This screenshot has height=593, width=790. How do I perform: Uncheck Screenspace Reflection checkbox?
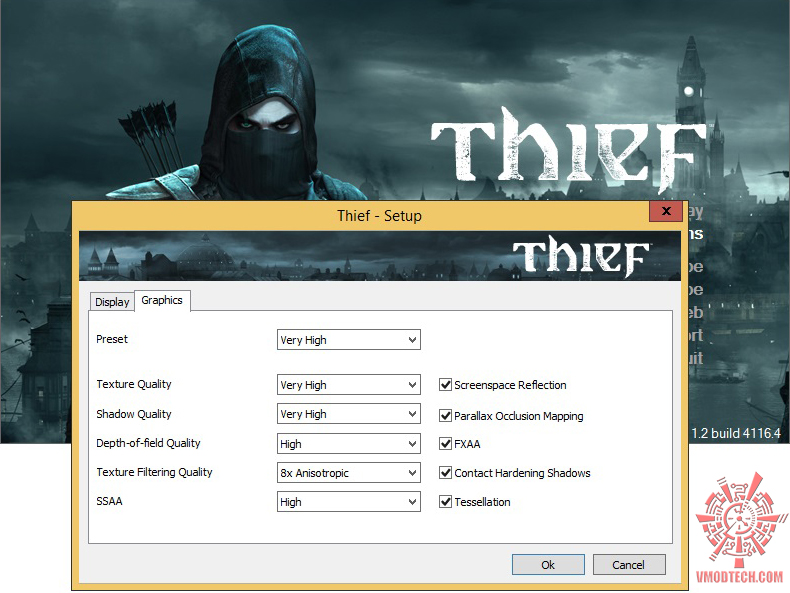point(445,385)
